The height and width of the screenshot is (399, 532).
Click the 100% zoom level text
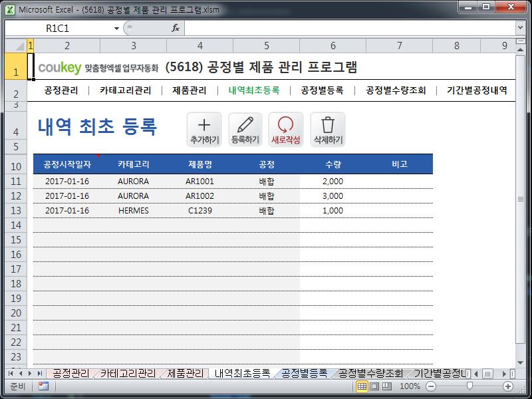coord(410,386)
